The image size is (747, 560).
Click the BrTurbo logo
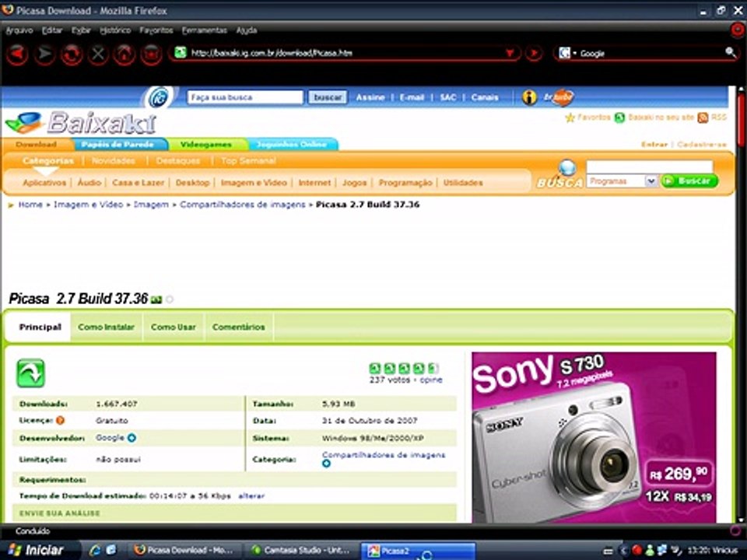click(559, 98)
